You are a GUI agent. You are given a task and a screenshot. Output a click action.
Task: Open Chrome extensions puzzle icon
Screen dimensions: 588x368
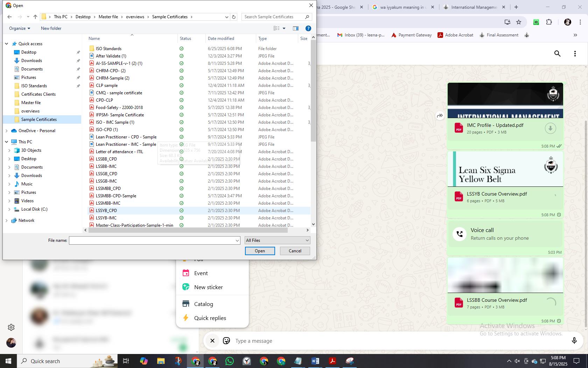(549, 22)
